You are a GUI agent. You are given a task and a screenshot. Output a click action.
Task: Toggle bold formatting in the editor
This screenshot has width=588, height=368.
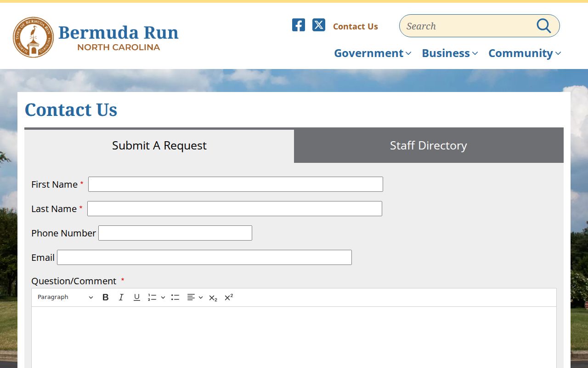coord(106,297)
